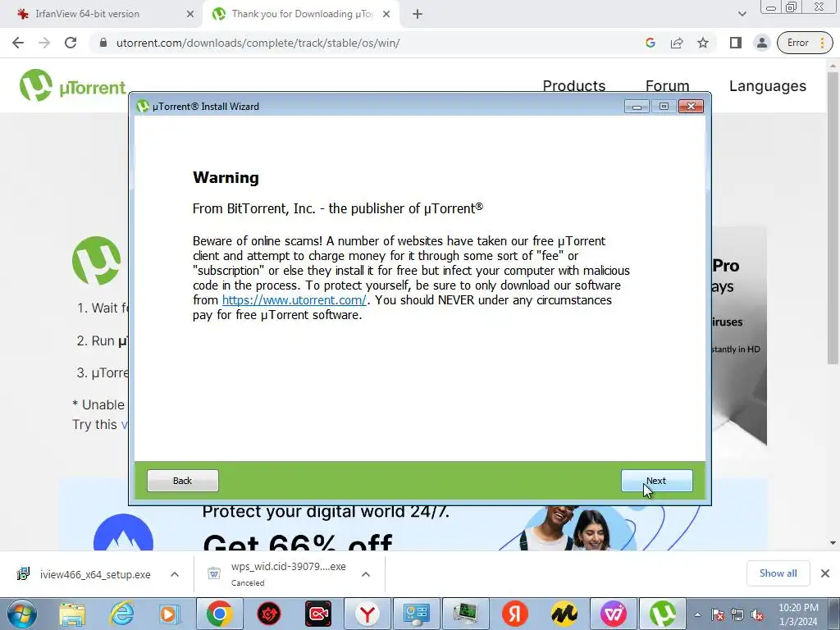Open the system monitor taskbar icon
Viewport: 840px width, 630px height.
point(466,614)
